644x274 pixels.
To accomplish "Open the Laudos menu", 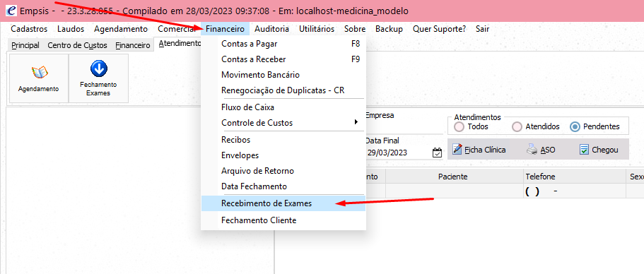I will click(71, 29).
